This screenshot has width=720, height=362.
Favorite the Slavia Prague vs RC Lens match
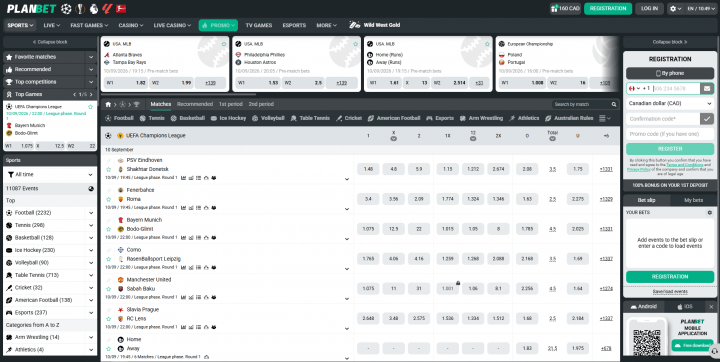point(109,319)
